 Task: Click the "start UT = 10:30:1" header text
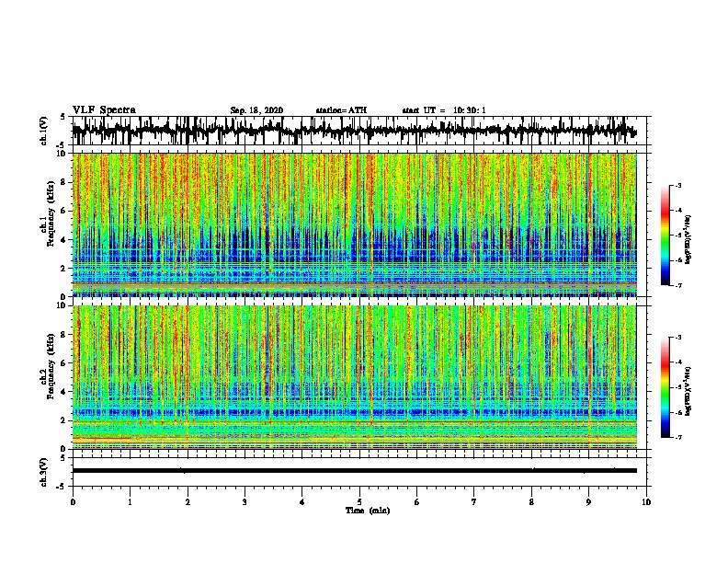click(x=444, y=110)
